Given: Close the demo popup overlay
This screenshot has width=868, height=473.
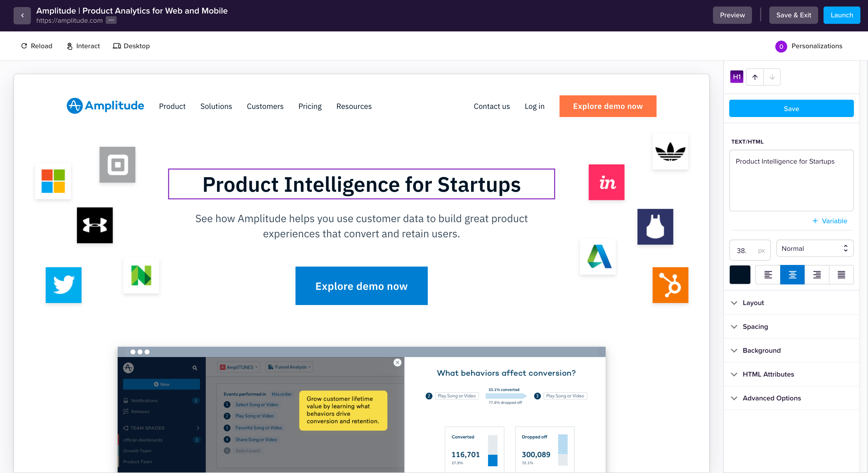Looking at the screenshot, I should pyautogui.click(x=398, y=362).
